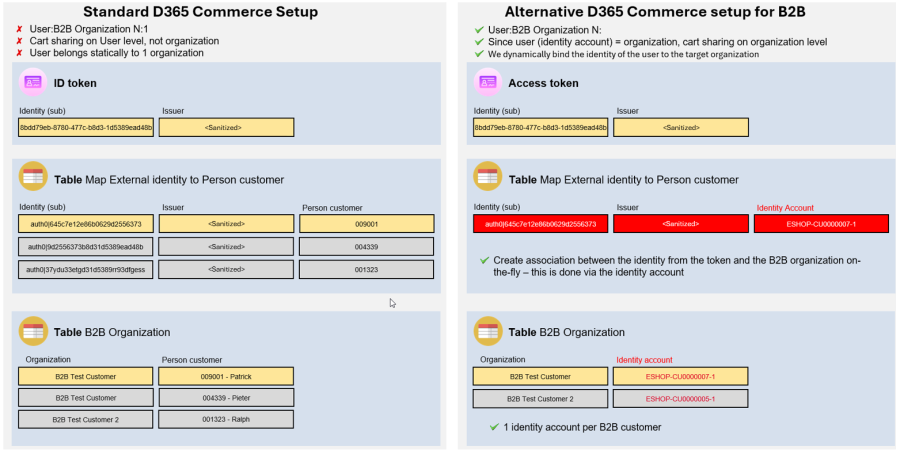
Task: Click '<Sanitized>' cell in the 004339 row
Action: (226, 246)
